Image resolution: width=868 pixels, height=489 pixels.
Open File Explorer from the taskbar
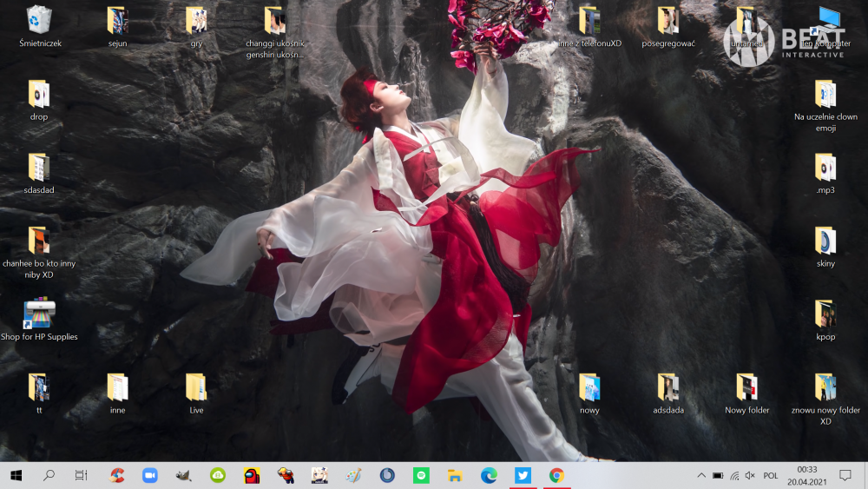[x=455, y=475]
